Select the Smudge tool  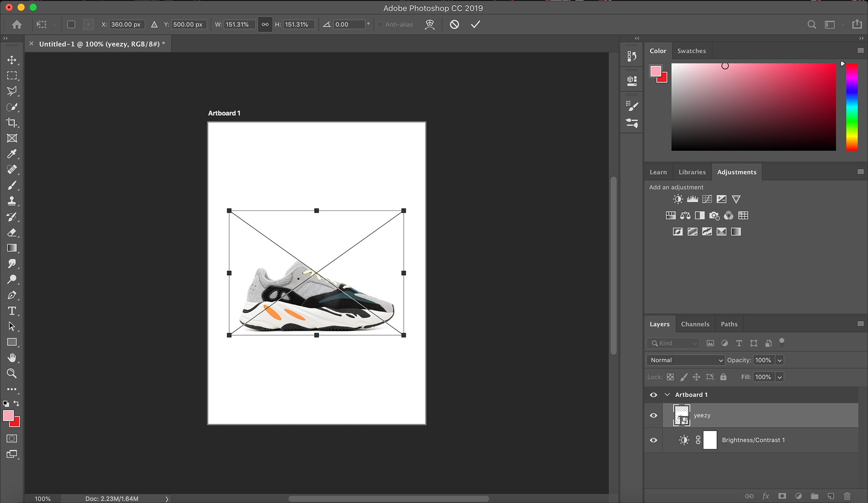pos(12,264)
